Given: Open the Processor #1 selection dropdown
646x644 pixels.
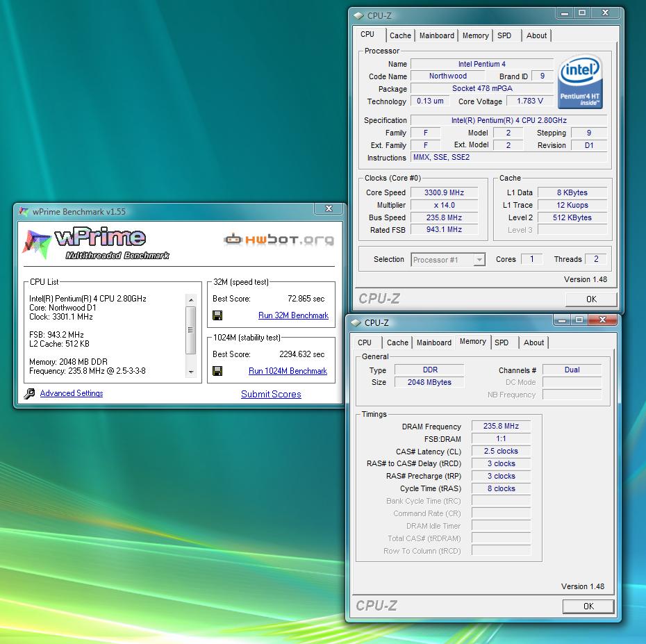Looking at the screenshot, I should tap(479, 260).
